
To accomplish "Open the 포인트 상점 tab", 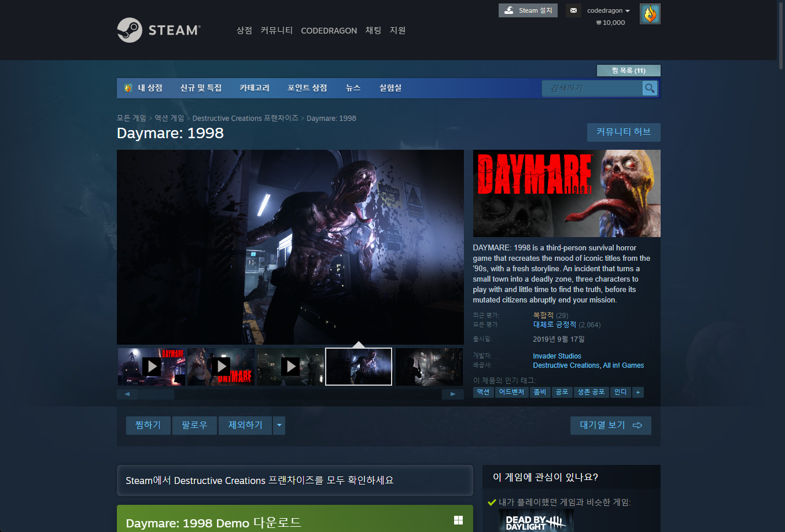I will [x=307, y=88].
